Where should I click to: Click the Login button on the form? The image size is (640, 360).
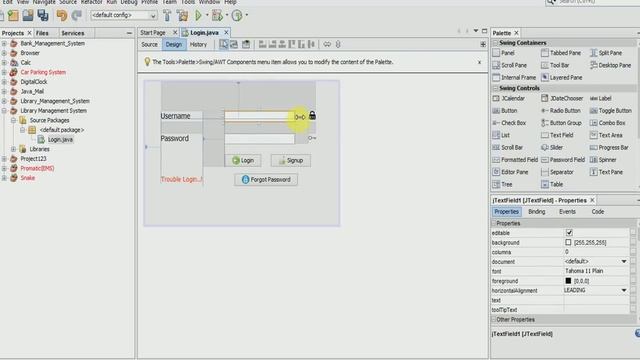click(243, 160)
